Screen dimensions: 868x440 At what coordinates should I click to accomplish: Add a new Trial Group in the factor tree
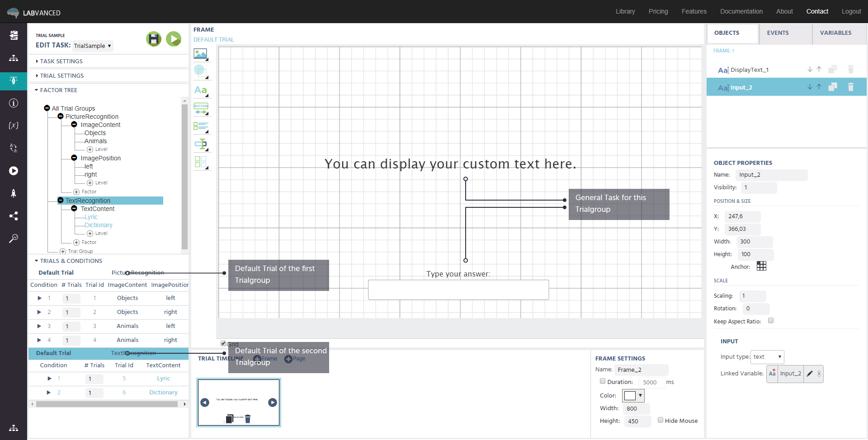point(76,251)
